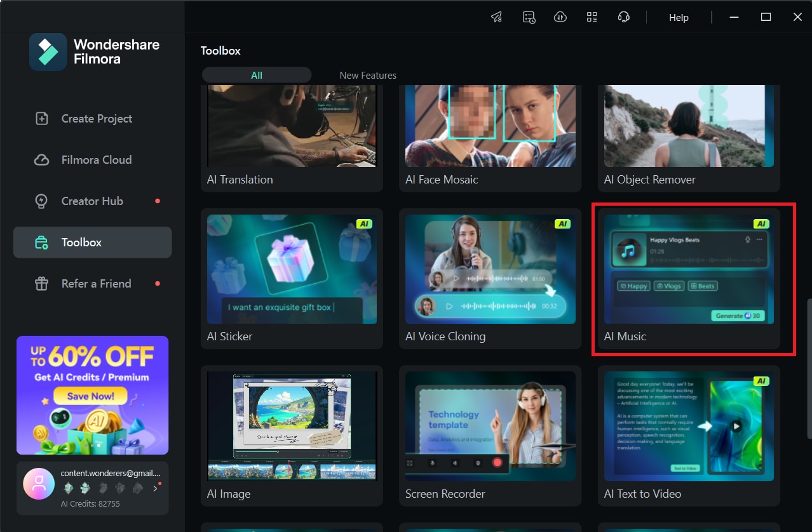Open Create Project in sidebar
812x532 pixels.
point(93,119)
